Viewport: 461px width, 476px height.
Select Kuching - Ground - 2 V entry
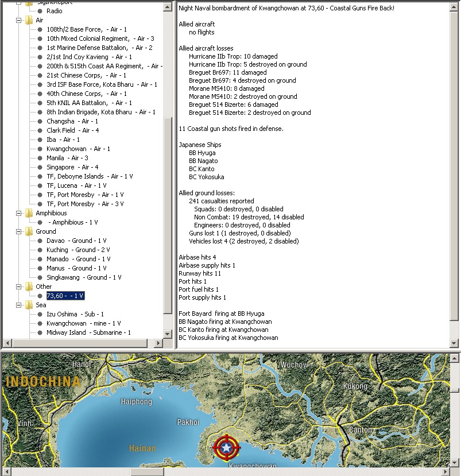(78, 250)
